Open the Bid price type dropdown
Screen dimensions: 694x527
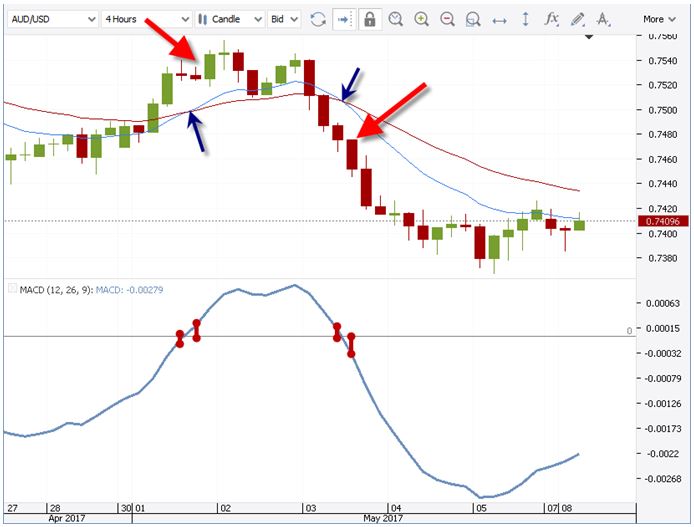(x=284, y=19)
